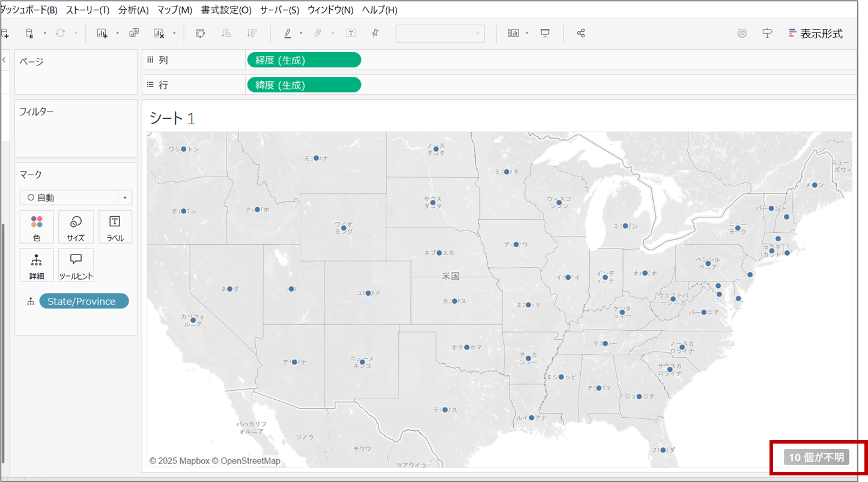
Task: Click the add data source icon
Action: [5, 34]
